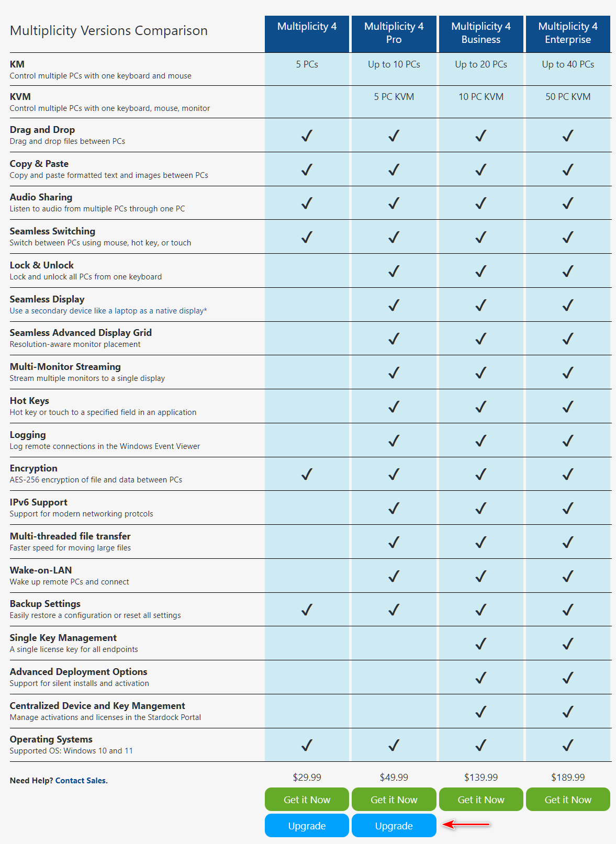Screen dimensions: 616x844
Task: Click Hot Keys checkmark in Business column
Action: 480,407
